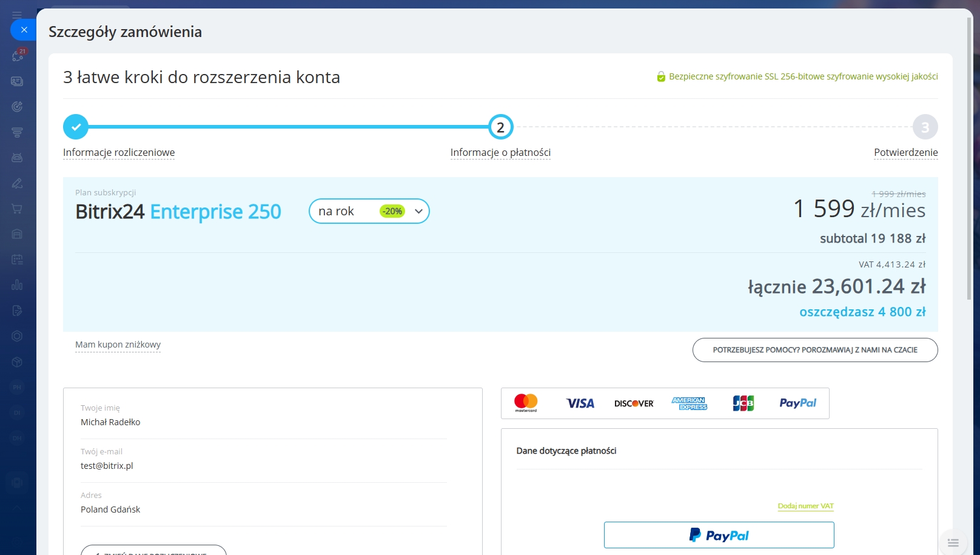Image resolution: width=980 pixels, height=555 pixels.
Task: Click 'subtotal 19 188 zł' text
Action: (x=873, y=238)
